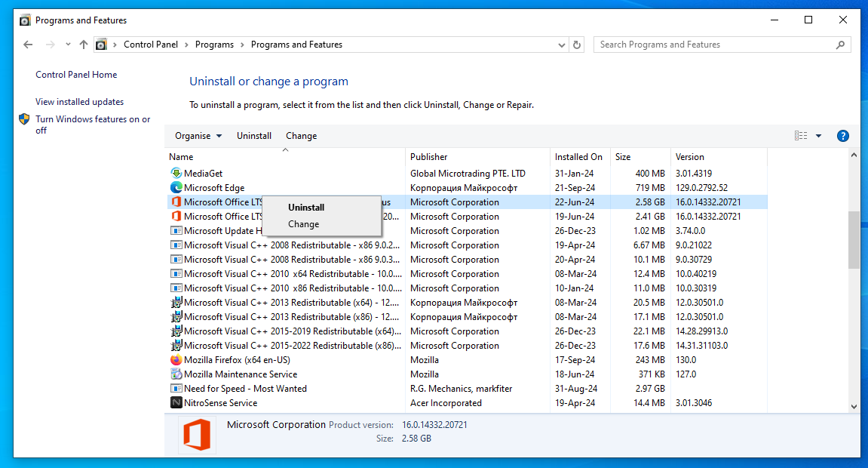Click the scrollbar up arrow

tap(854, 155)
